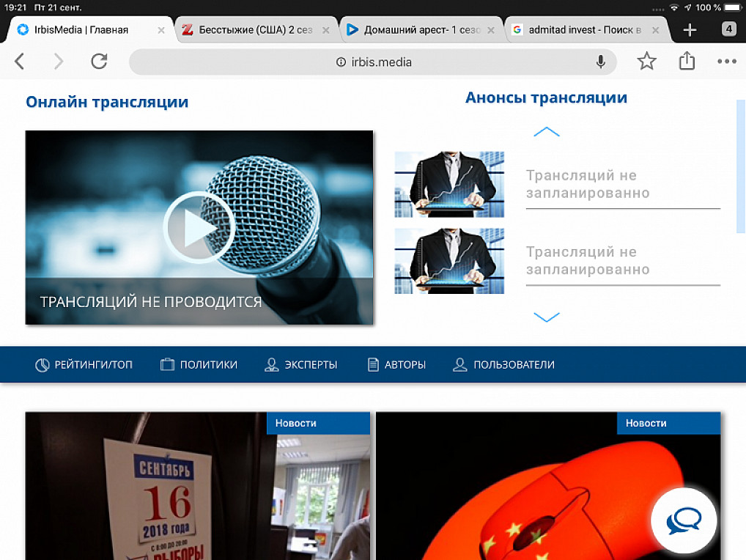Open the Эксперты menu item
746x560 pixels.
(x=300, y=365)
